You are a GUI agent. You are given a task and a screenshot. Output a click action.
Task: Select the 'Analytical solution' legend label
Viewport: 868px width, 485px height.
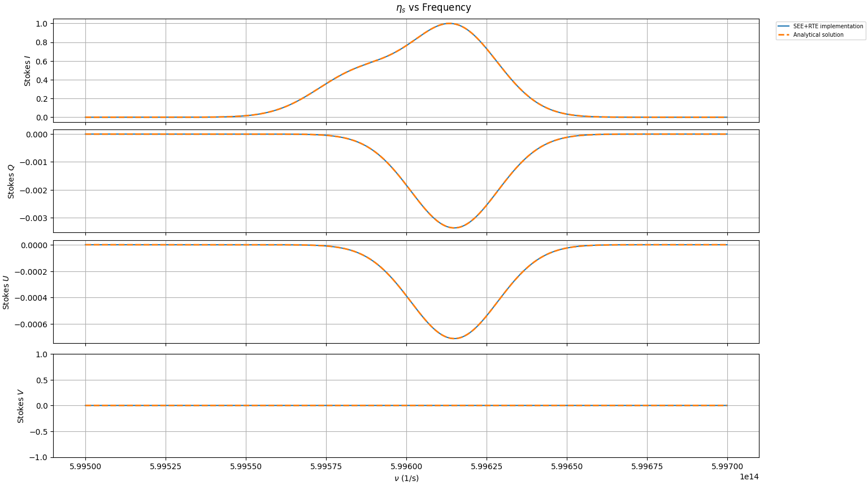[x=818, y=35]
